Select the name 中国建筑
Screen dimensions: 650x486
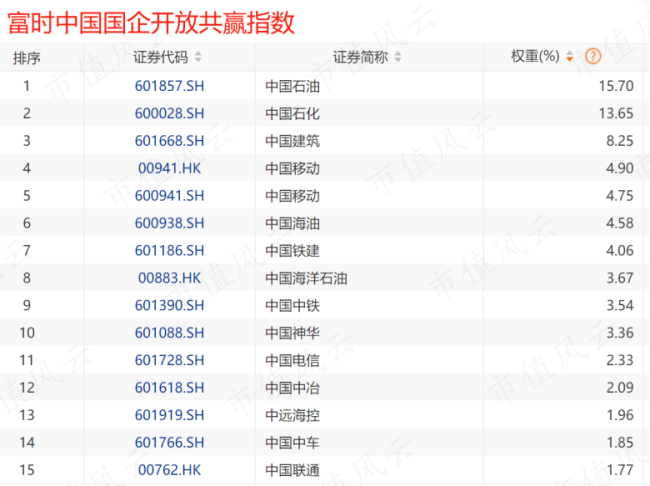[x=293, y=141]
